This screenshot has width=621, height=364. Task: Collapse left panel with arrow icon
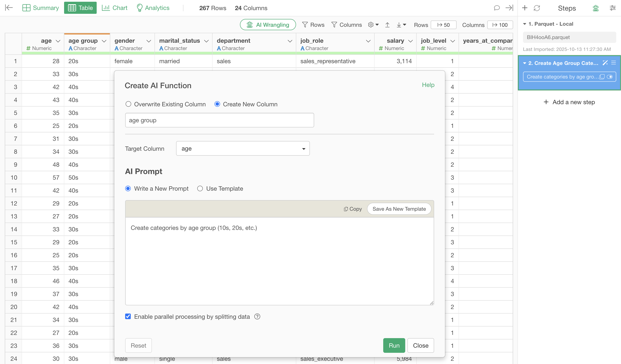(9, 8)
